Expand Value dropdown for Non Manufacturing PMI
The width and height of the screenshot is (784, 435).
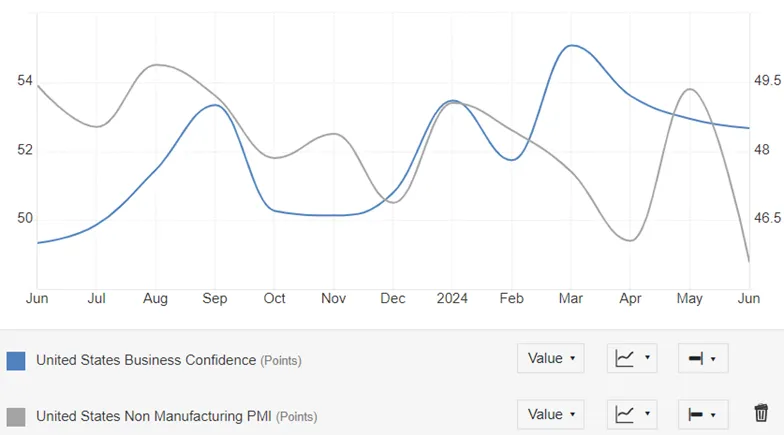tap(550, 414)
